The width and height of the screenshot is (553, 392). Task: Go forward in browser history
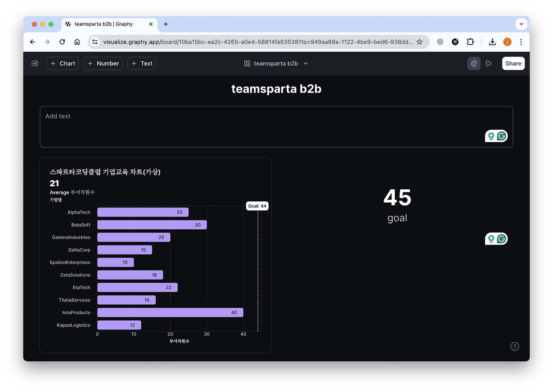coord(47,42)
